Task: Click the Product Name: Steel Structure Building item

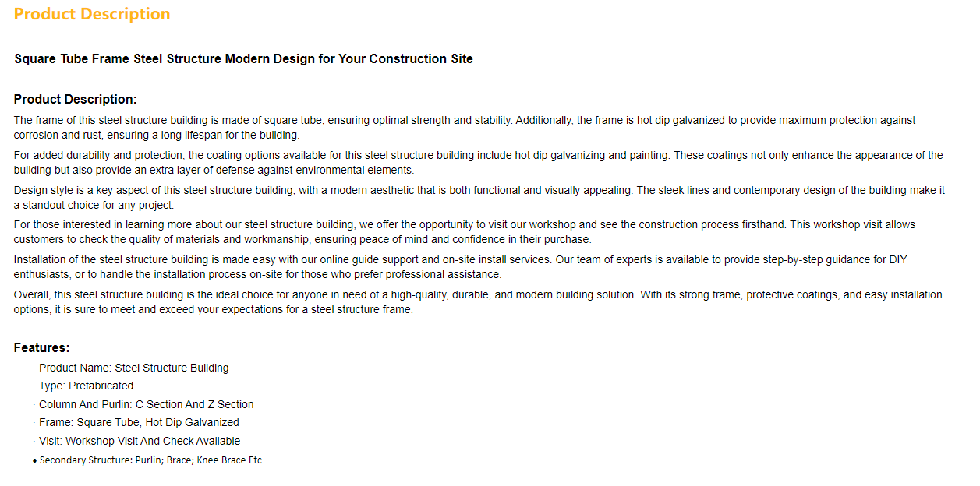Action: point(134,368)
